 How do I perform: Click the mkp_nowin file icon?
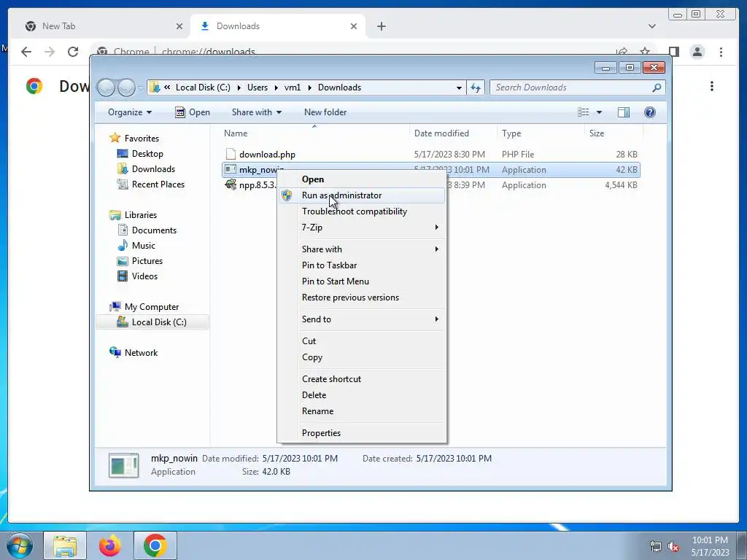tap(231, 169)
